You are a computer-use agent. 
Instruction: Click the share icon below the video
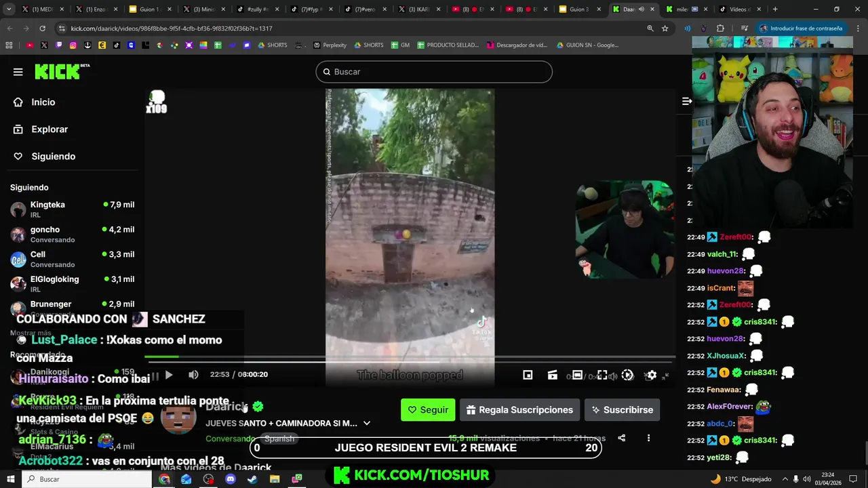coord(622,438)
